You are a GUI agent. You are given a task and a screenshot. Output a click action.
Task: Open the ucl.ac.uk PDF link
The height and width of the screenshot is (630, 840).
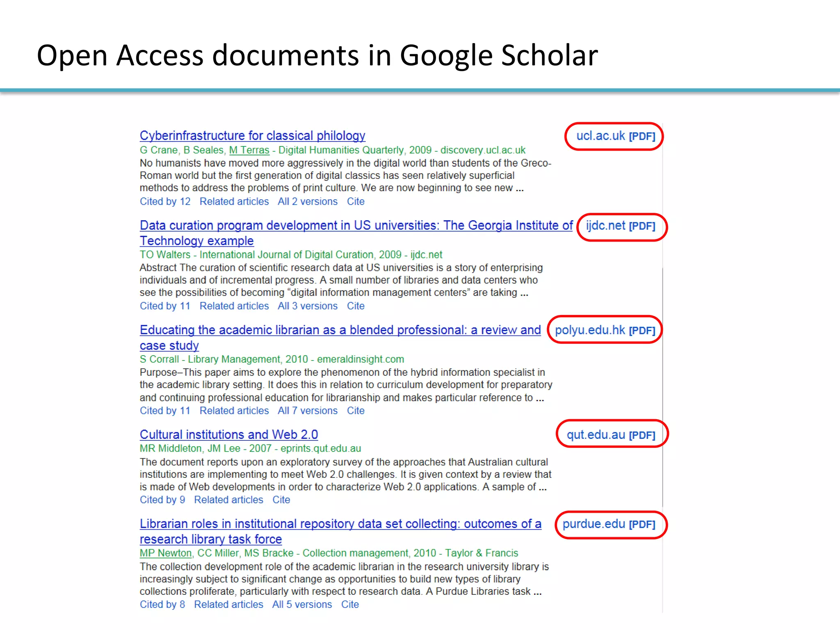(616, 136)
